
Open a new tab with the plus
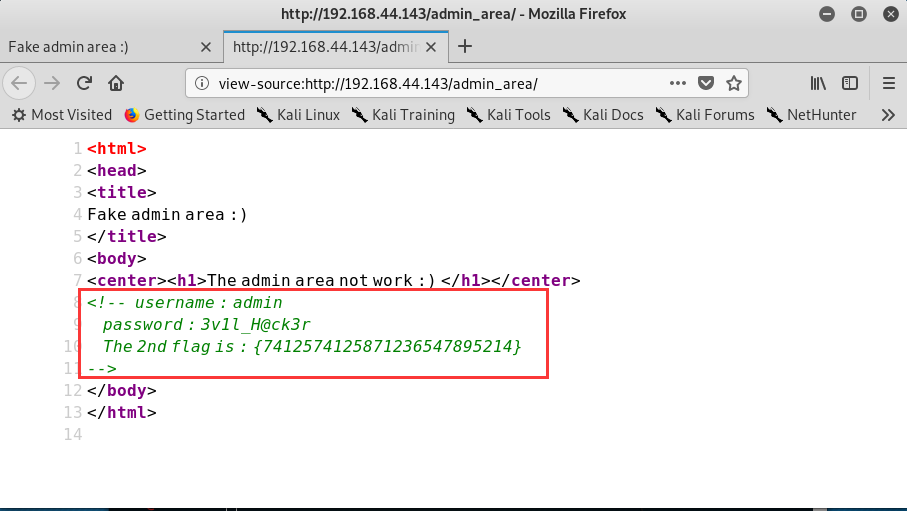tap(464, 46)
